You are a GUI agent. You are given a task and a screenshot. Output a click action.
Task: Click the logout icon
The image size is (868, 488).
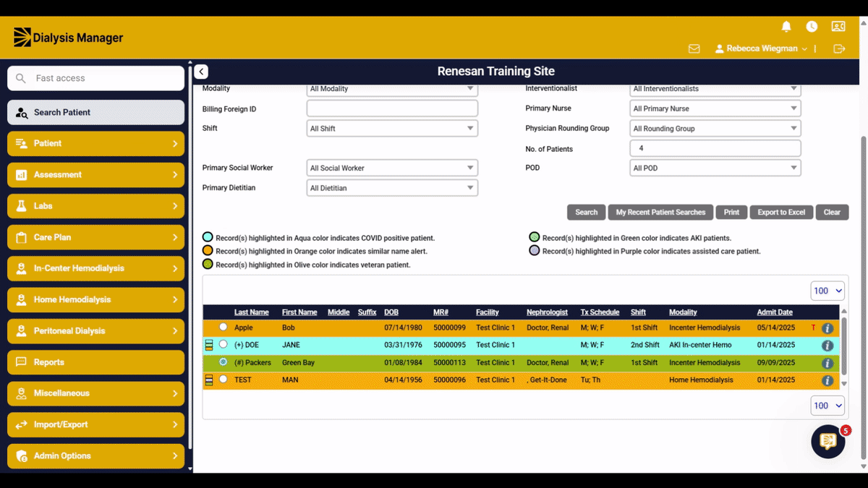(839, 48)
